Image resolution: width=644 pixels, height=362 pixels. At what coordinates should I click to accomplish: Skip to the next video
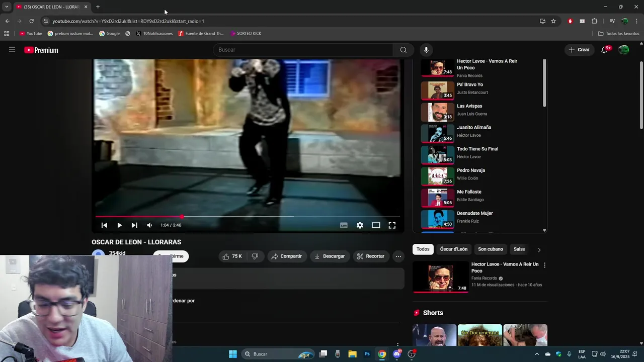tap(134, 225)
